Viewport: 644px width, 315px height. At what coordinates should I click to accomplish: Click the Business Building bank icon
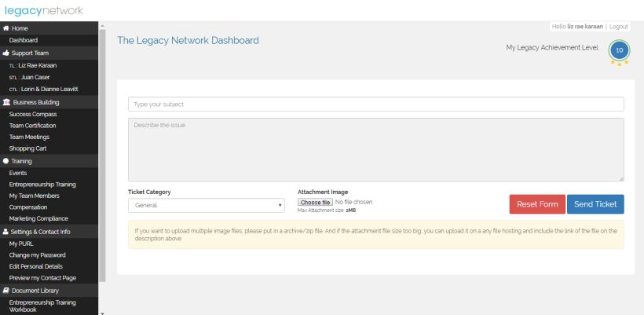click(x=5, y=102)
